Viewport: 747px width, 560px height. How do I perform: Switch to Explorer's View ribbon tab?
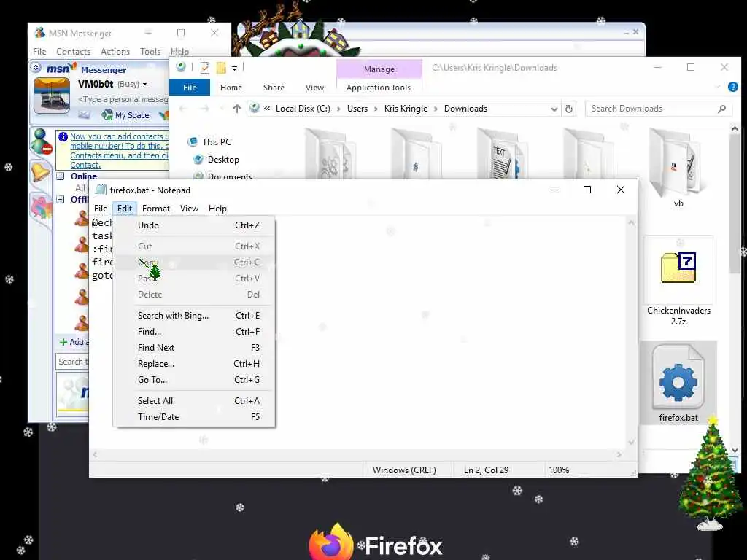[x=314, y=87]
